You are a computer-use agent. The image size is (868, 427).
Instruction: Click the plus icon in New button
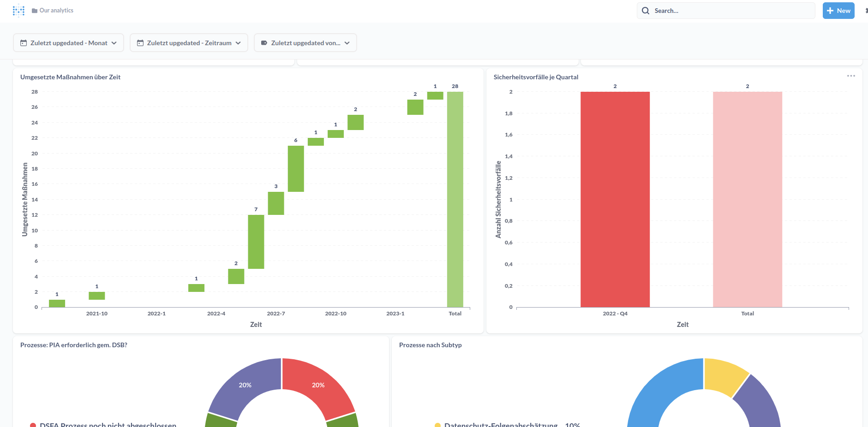(830, 11)
